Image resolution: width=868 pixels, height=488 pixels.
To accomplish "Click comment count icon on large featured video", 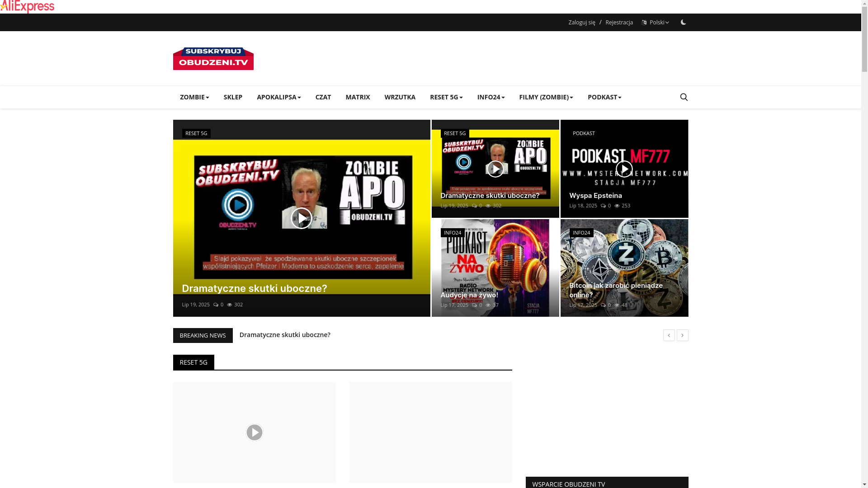I will (x=216, y=305).
